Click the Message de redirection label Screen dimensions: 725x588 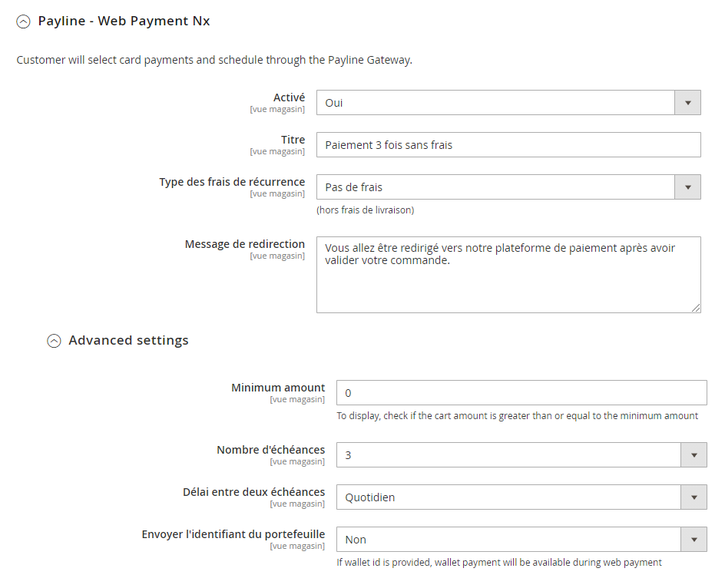[244, 244]
